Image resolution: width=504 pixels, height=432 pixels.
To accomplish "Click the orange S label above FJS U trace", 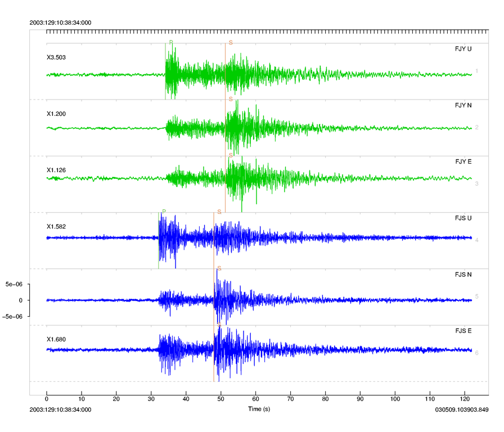I will click(x=219, y=211).
